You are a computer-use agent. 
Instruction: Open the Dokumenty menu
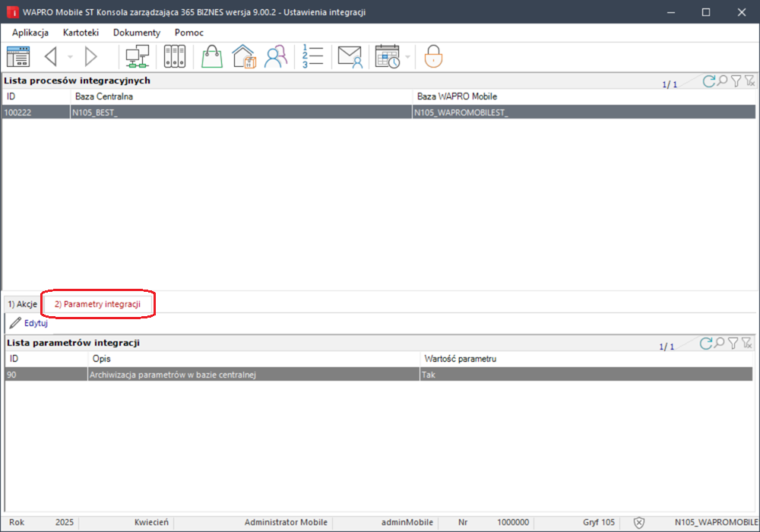click(137, 33)
